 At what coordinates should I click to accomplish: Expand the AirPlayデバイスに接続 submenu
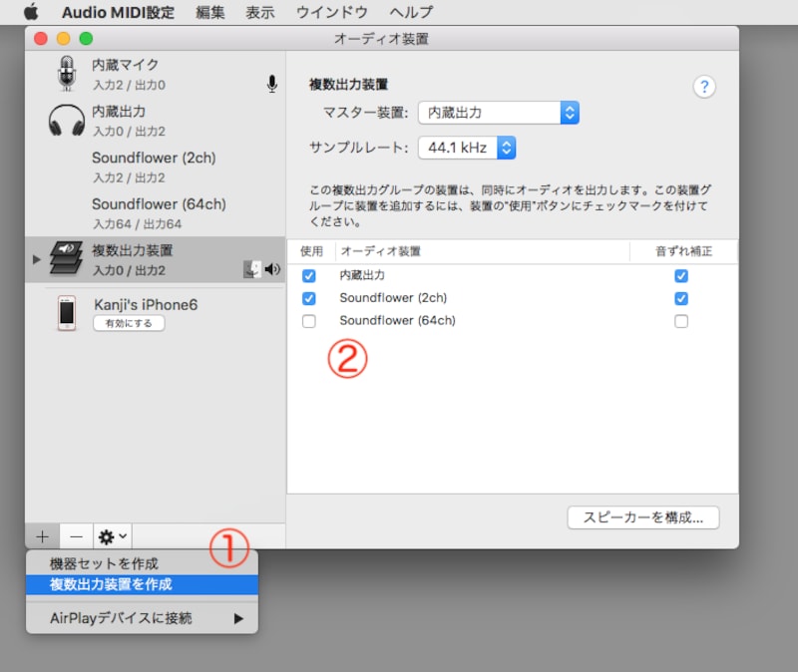(x=140, y=617)
